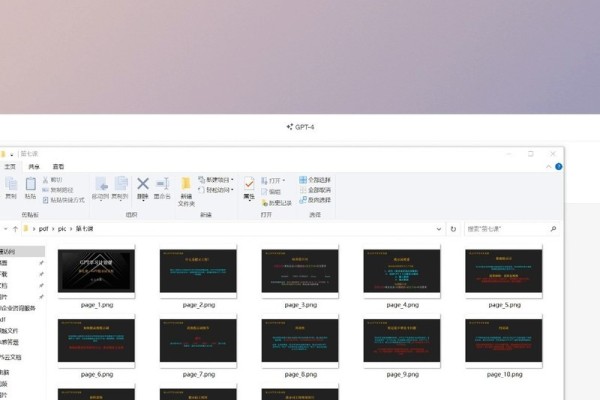Select the page_8.png thumbnail

[x=300, y=341]
